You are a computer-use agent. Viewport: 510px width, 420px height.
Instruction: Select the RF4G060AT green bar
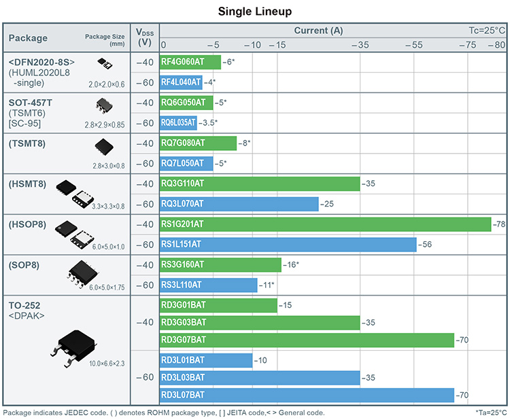(x=190, y=62)
